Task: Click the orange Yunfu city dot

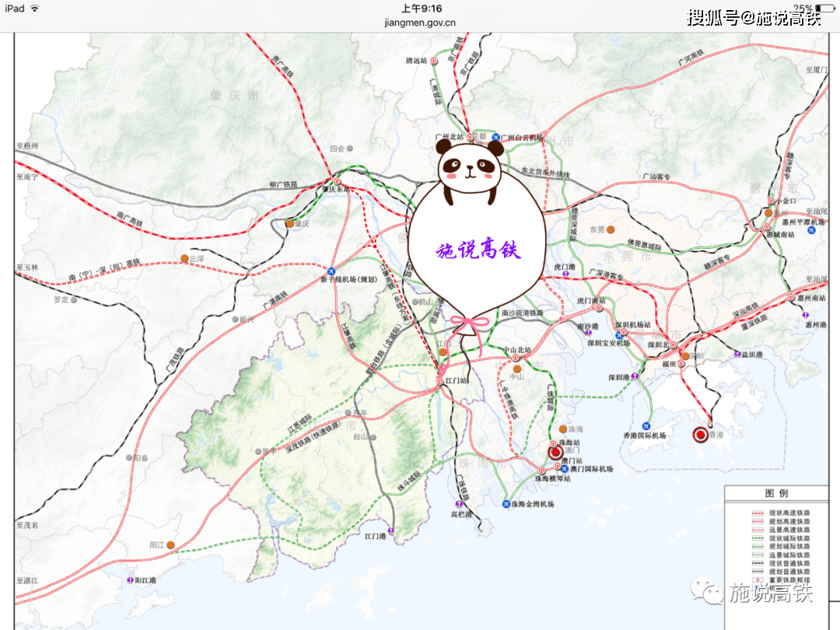Action: [x=184, y=258]
